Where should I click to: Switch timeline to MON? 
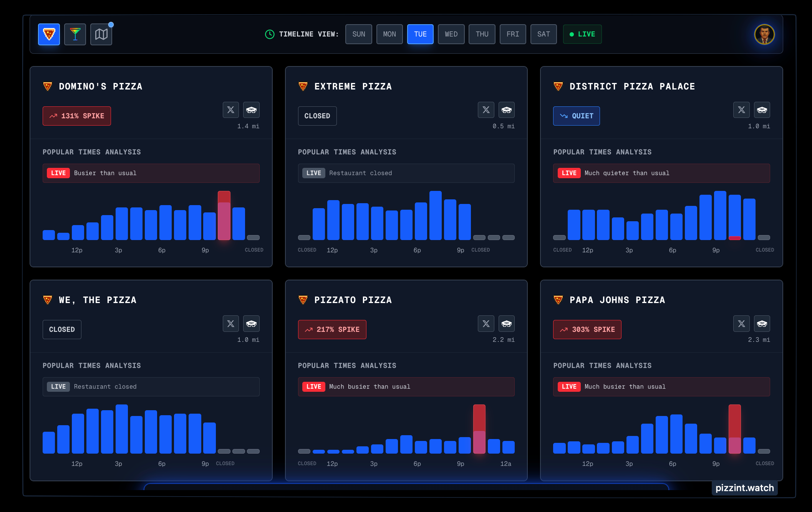[389, 34]
